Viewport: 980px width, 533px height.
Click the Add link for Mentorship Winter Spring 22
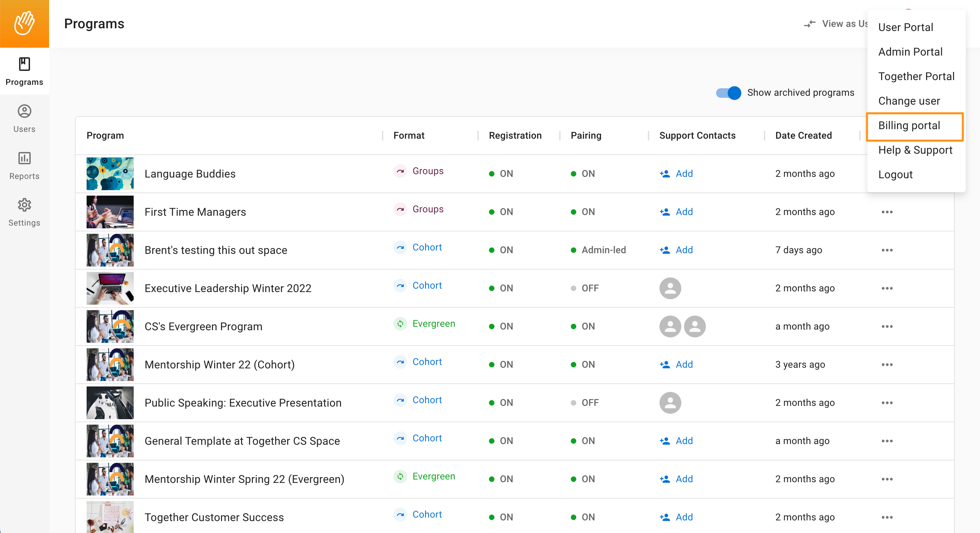tap(684, 479)
